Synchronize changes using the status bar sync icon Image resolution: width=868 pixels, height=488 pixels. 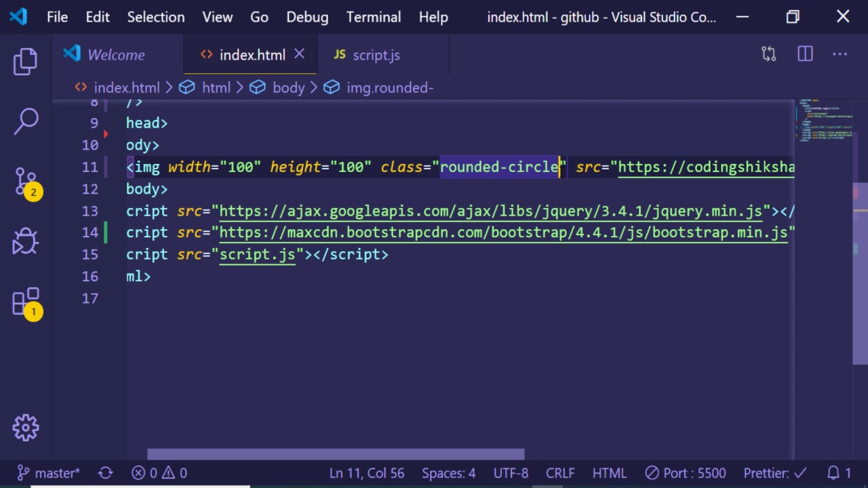106,473
